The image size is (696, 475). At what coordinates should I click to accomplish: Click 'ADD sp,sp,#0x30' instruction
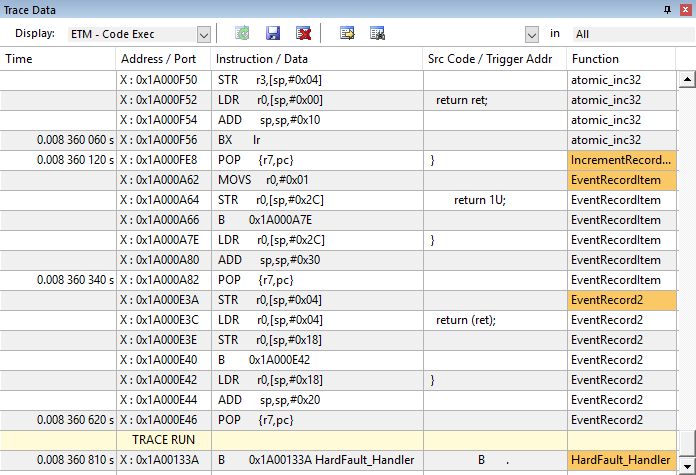point(269,260)
